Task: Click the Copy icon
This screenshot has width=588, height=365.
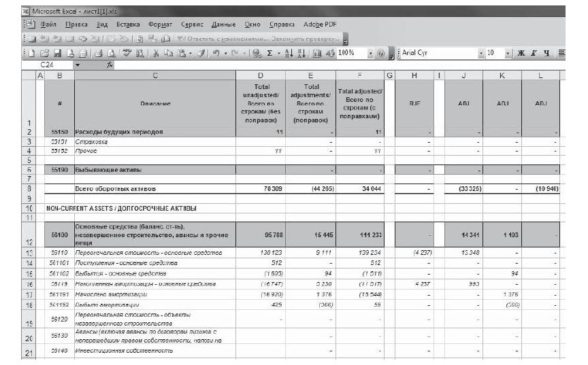Action: (168, 54)
